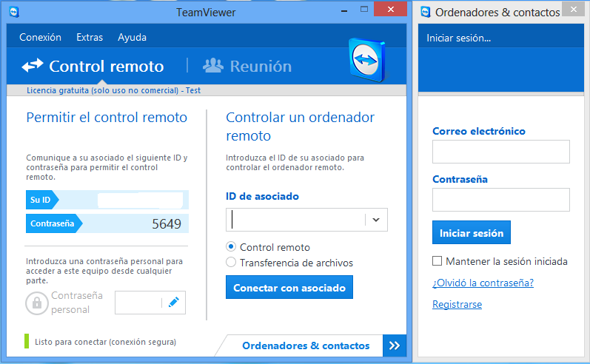Follow the ¿Olvidó la contraseña? link
Screen dimensions: 590x364
[483, 283]
